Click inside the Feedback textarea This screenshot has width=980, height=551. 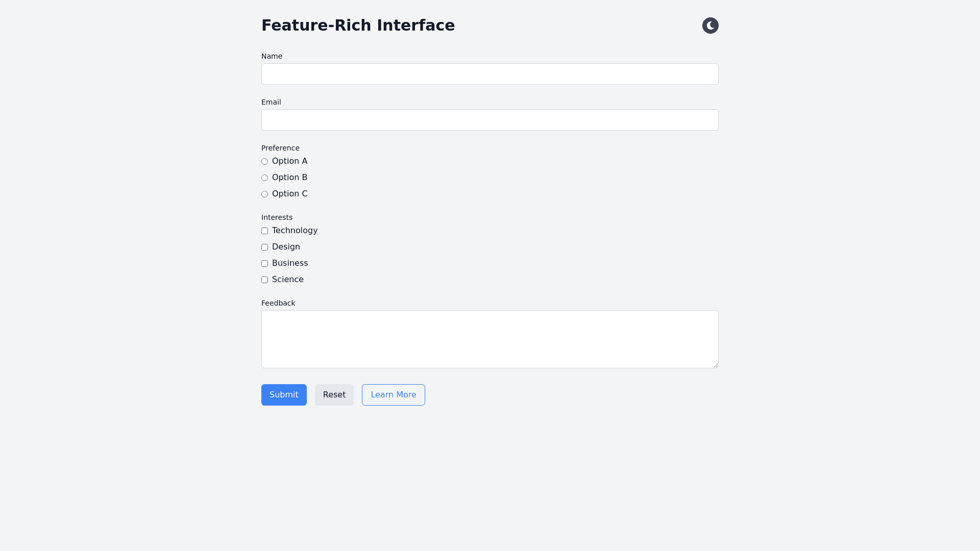point(489,339)
